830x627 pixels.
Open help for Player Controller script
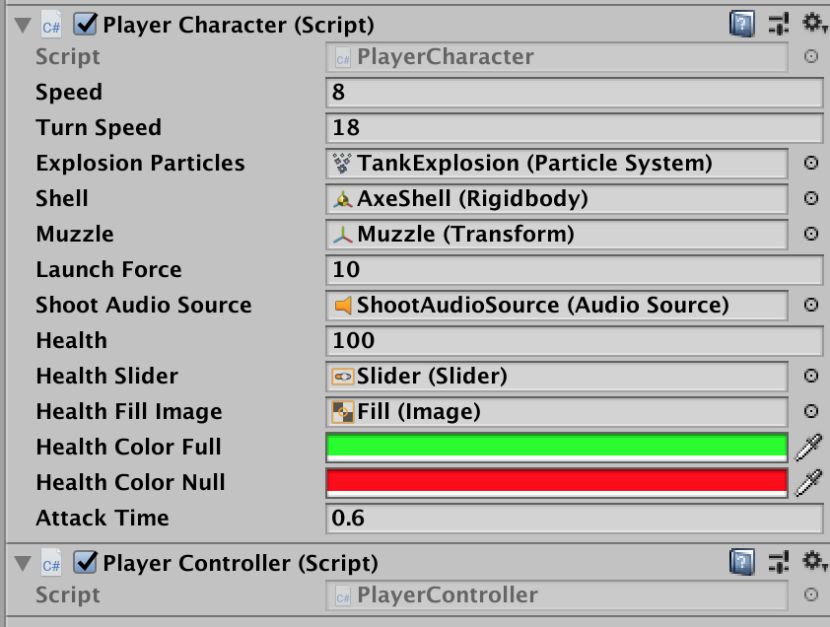(742, 562)
